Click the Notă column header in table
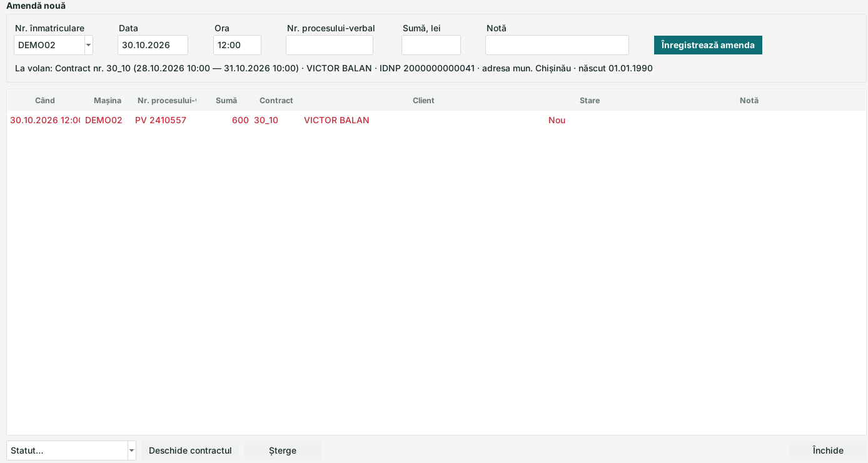 point(749,101)
